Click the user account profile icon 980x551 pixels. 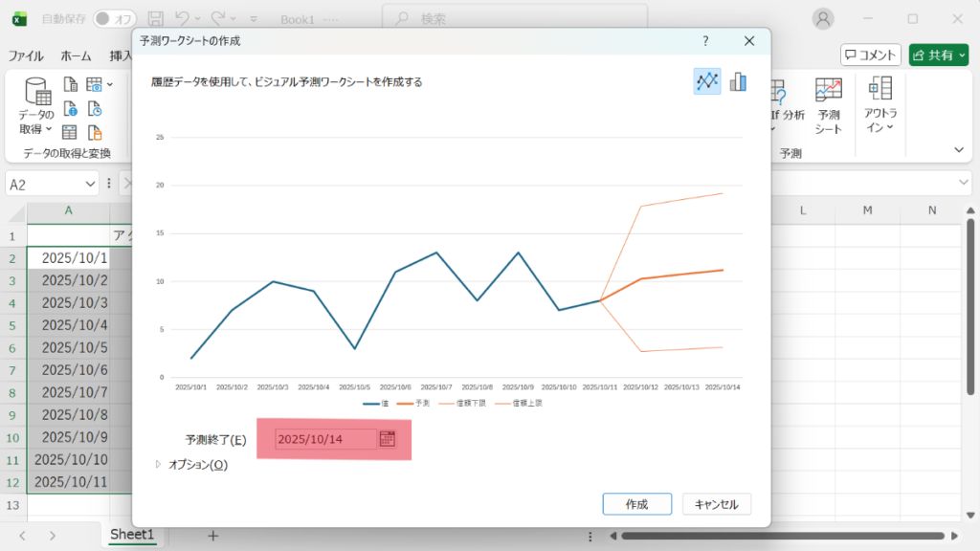pyautogui.click(x=822, y=18)
